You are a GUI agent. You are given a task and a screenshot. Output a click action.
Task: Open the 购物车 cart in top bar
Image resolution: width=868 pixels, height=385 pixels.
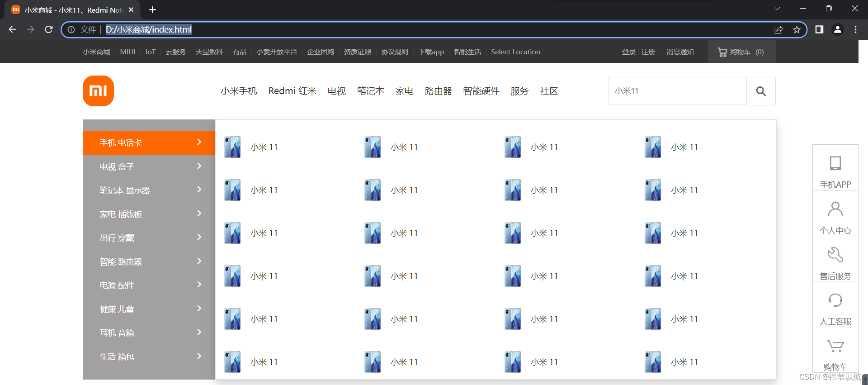[741, 52]
